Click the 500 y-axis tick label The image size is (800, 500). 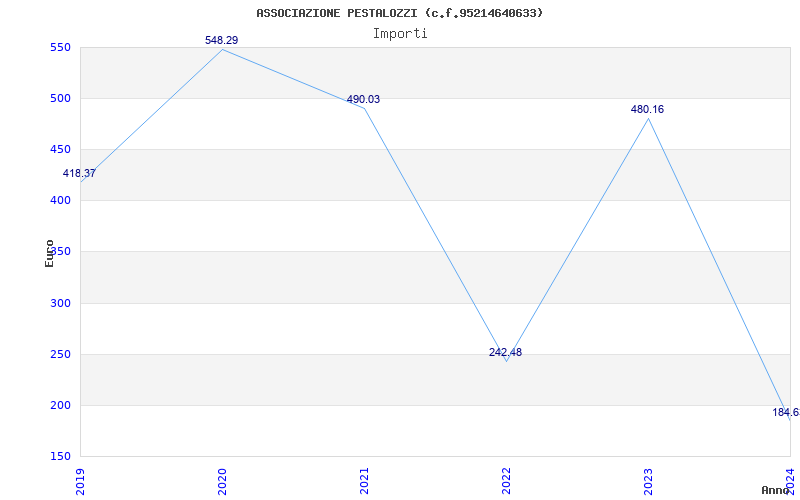pyautogui.click(x=60, y=98)
